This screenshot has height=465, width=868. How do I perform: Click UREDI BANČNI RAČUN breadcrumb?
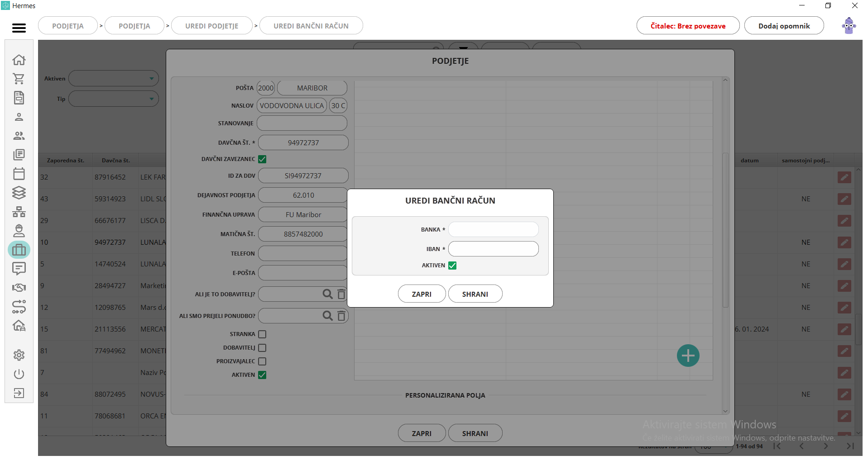(x=311, y=26)
